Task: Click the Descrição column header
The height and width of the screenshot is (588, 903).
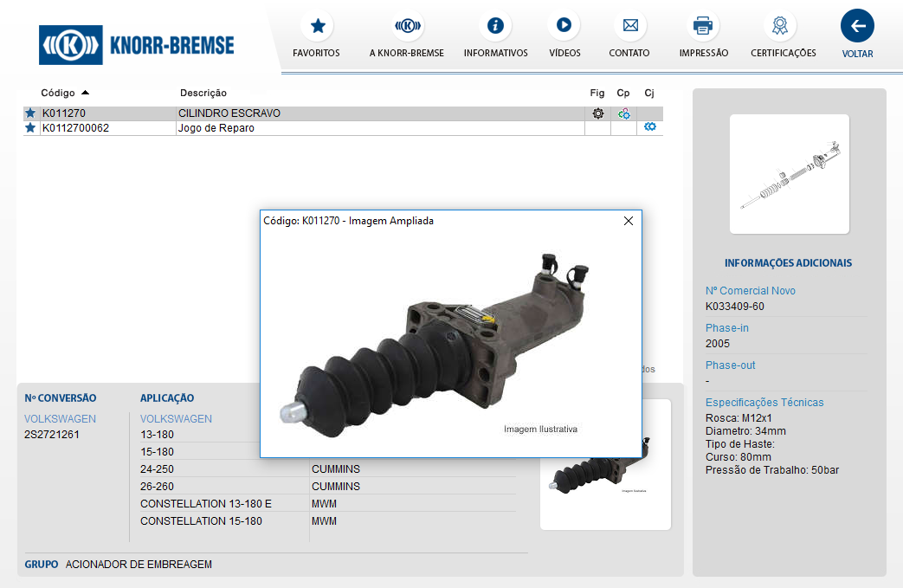Action: click(203, 93)
